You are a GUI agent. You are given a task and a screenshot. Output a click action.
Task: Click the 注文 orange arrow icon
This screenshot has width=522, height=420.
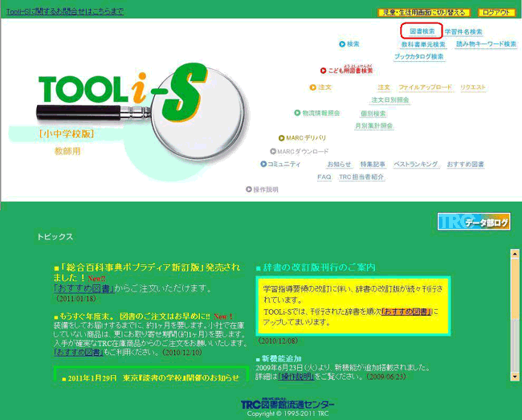pos(312,88)
